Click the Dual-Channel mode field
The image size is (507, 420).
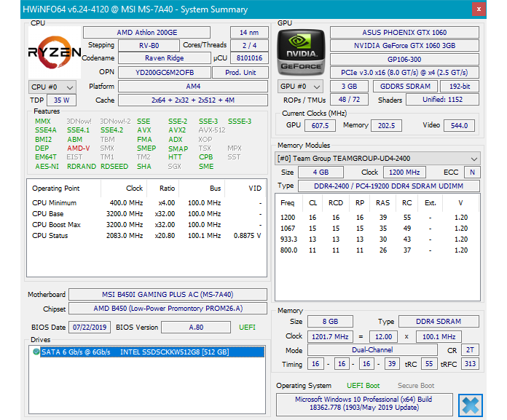[372, 350]
